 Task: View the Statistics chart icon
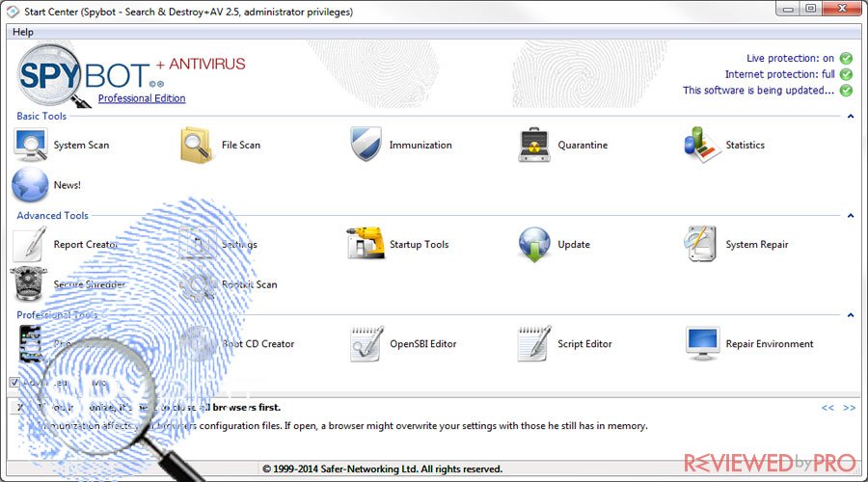pyautogui.click(x=702, y=145)
